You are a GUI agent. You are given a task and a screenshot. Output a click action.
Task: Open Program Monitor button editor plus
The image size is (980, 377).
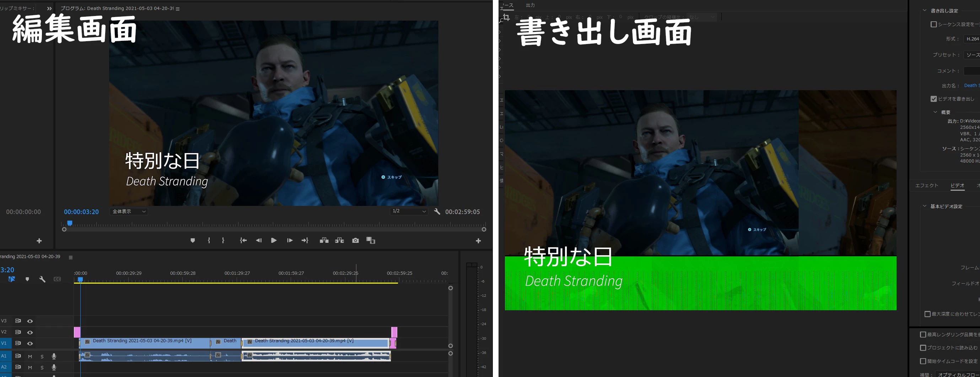click(x=478, y=241)
